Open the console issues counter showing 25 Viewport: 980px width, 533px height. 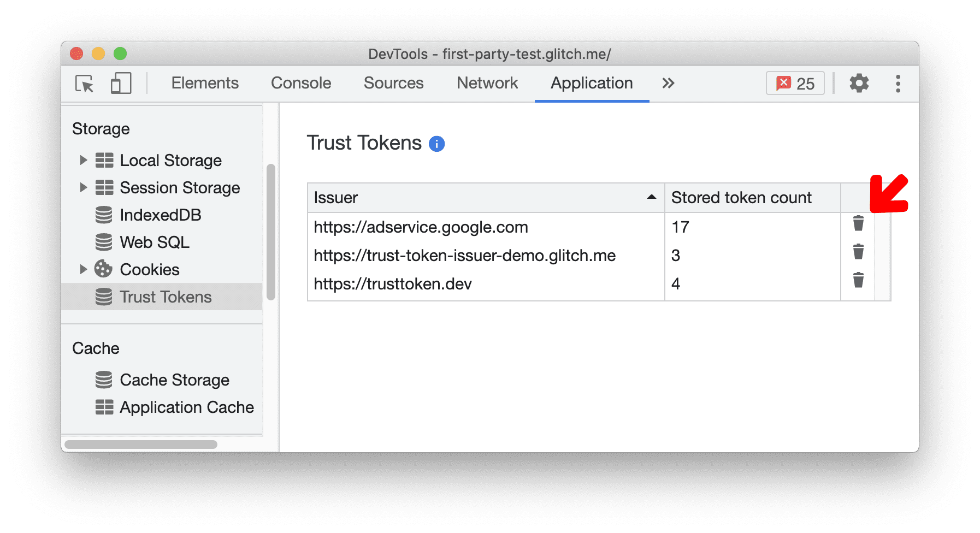point(795,83)
